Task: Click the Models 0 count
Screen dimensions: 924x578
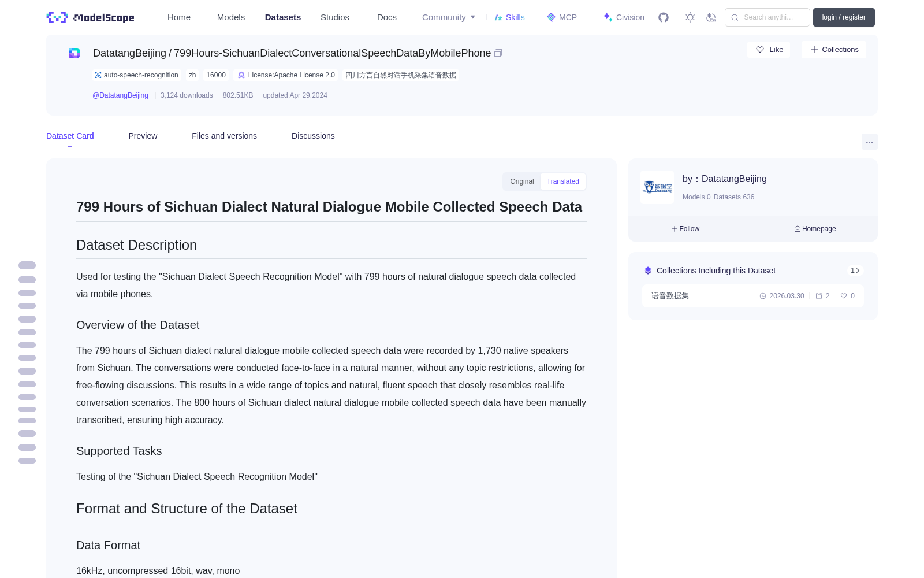Action: (x=696, y=197)
